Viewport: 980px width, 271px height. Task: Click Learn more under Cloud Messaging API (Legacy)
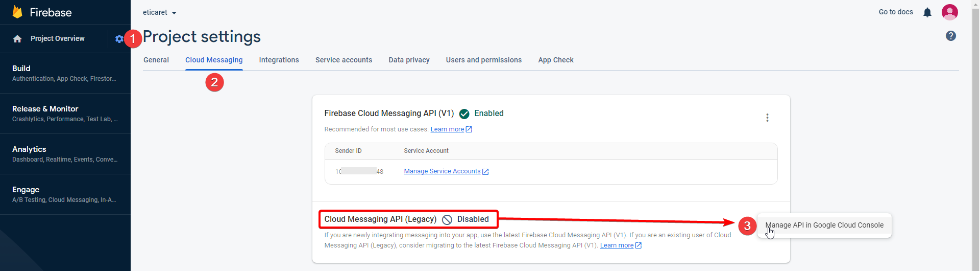click(621, 245)
